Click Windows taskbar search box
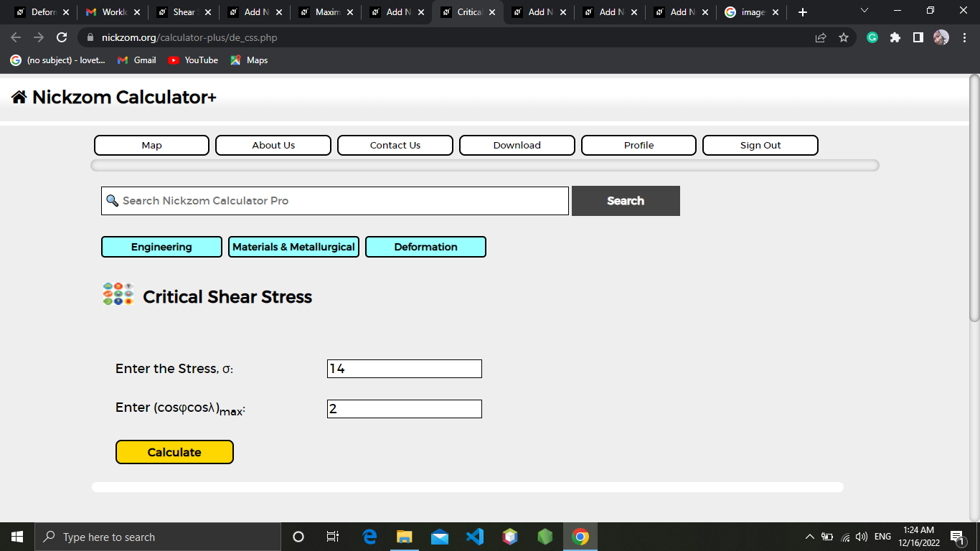 158,537
